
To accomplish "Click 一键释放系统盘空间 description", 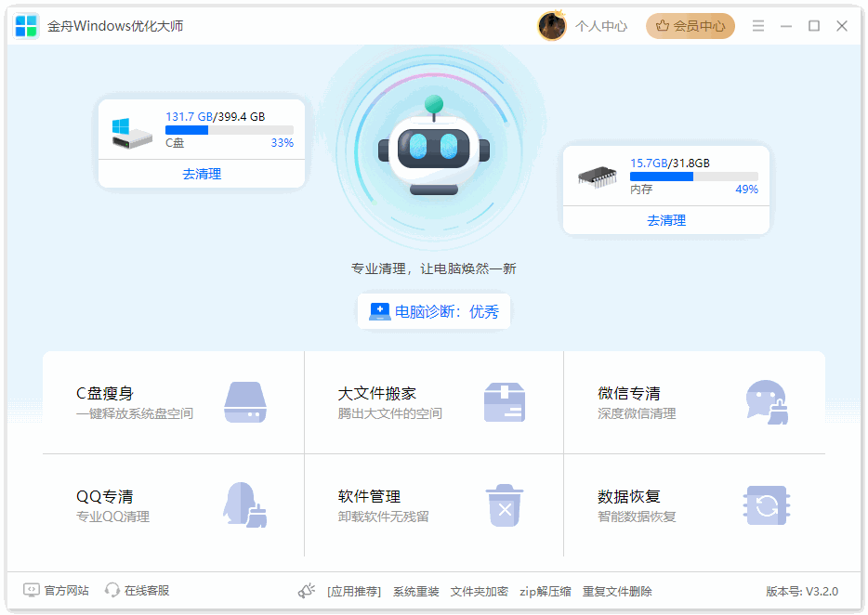I will tap(135, 413).
